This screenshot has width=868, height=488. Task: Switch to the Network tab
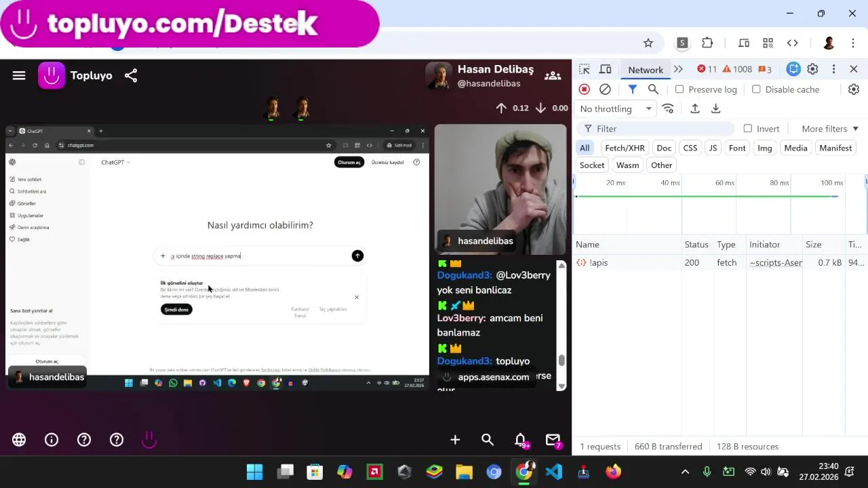646,69
